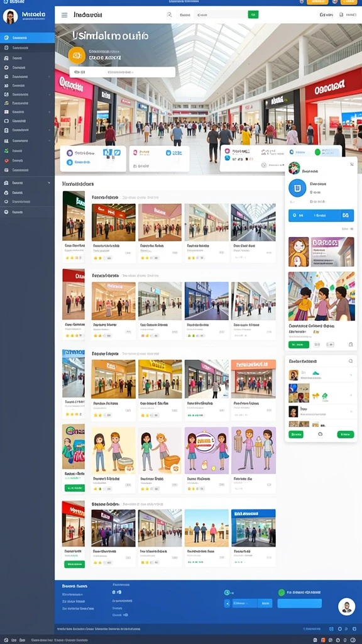Click the light blue input box in footer
This screenshot has width=362, height=644.
tap(300, 603)
